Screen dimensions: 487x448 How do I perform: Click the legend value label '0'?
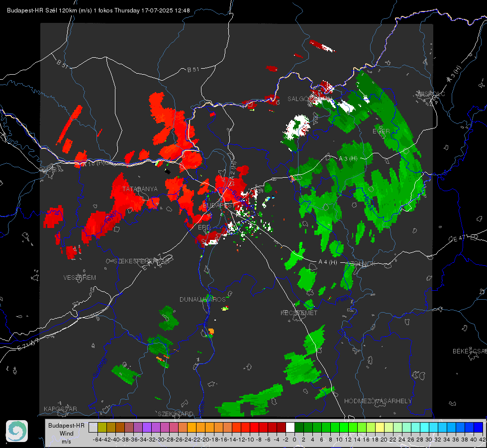(294, 440)
